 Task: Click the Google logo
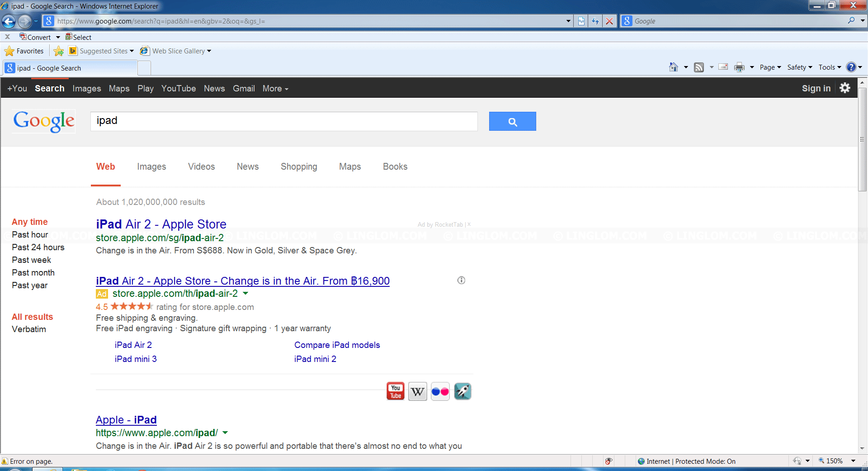(x=44, y=121)
